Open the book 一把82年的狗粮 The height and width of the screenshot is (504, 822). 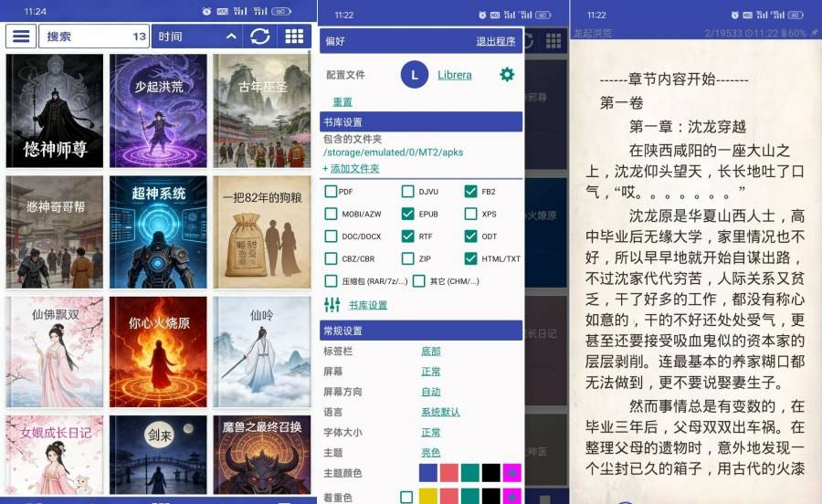[x=261, y=232]
